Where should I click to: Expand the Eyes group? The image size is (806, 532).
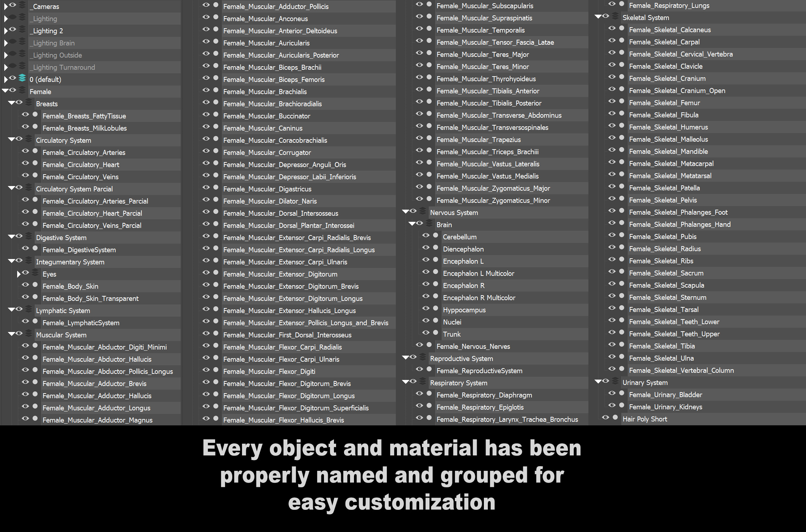[19, 274]
